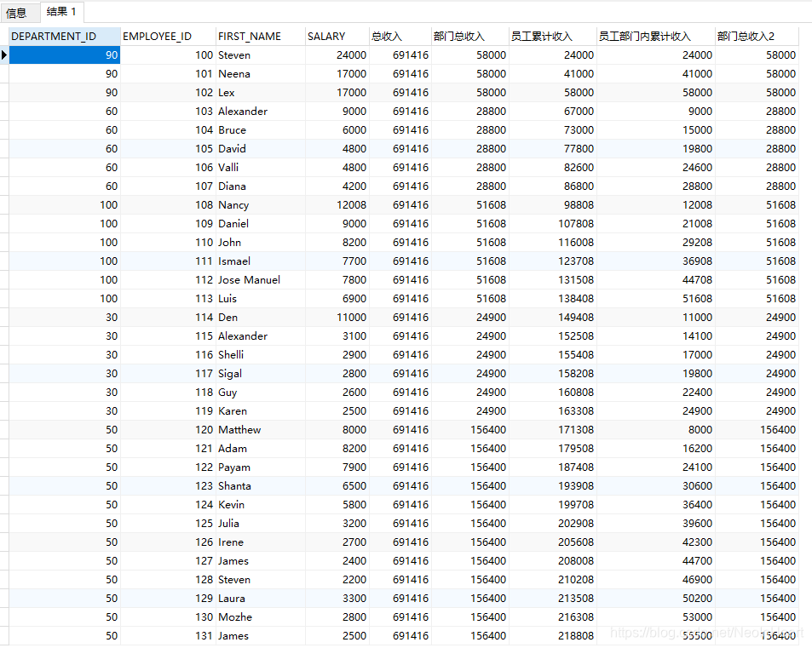Select cumulative income cell 86800
This screenshot has height=648, width=812.
pyautogui.click(x=553, y=186)
